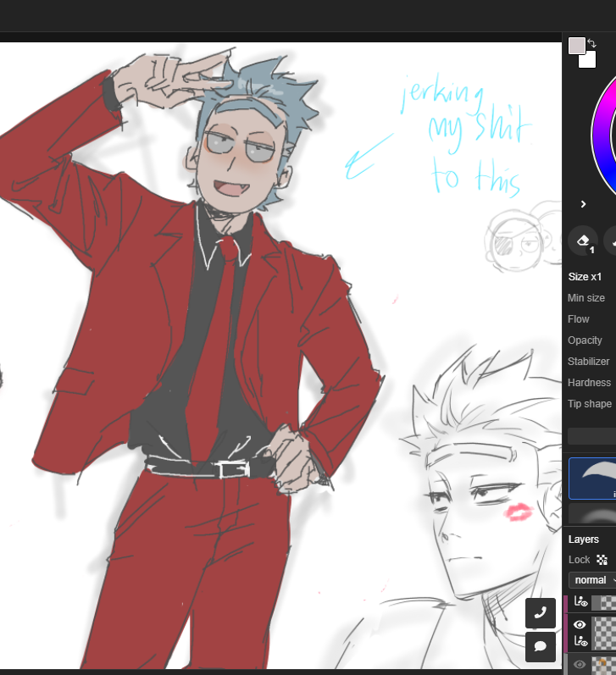Open the voice call button
The height and width of the screenshot is (675, 616).
(541, 612)
